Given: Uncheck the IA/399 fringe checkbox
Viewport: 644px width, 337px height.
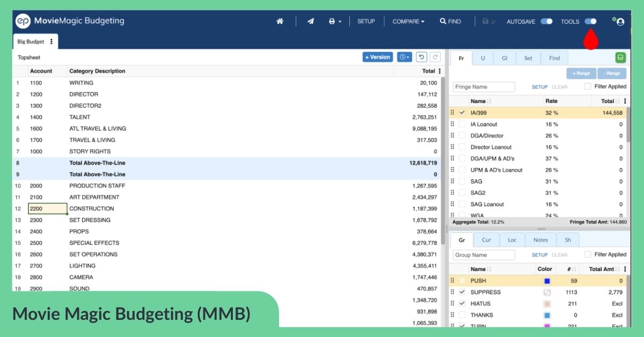Looking at the screenshot, I should 462,113.
